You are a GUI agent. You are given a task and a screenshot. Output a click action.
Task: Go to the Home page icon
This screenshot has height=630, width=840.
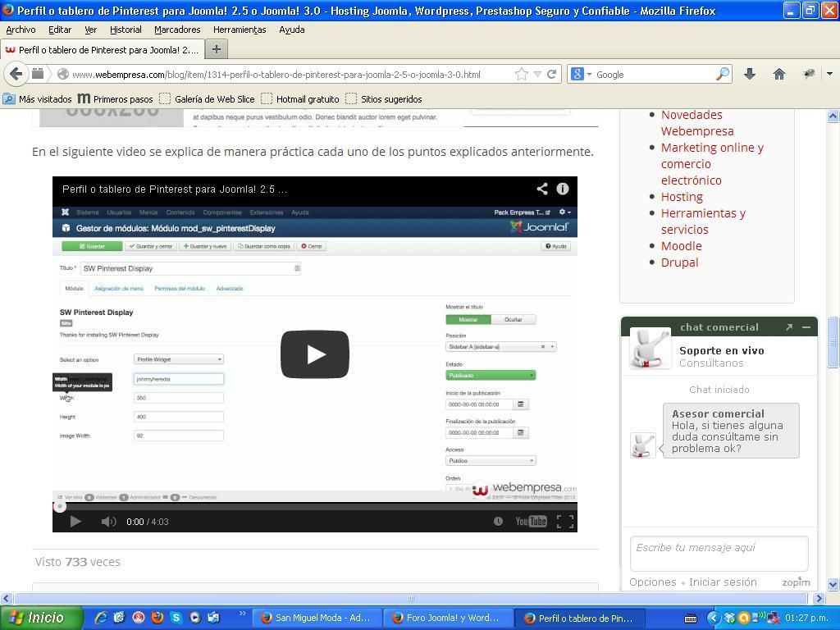[x=779, y=74]
